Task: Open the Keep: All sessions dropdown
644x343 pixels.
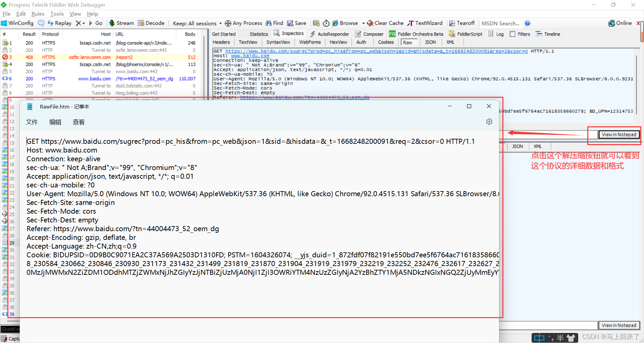Action: tap(197, 23)
